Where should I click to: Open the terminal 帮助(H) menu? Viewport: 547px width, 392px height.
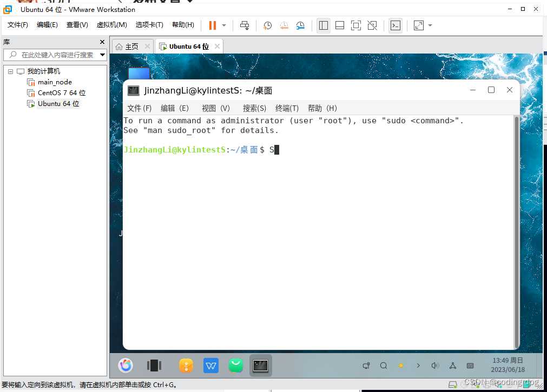[x=322, y=108]
